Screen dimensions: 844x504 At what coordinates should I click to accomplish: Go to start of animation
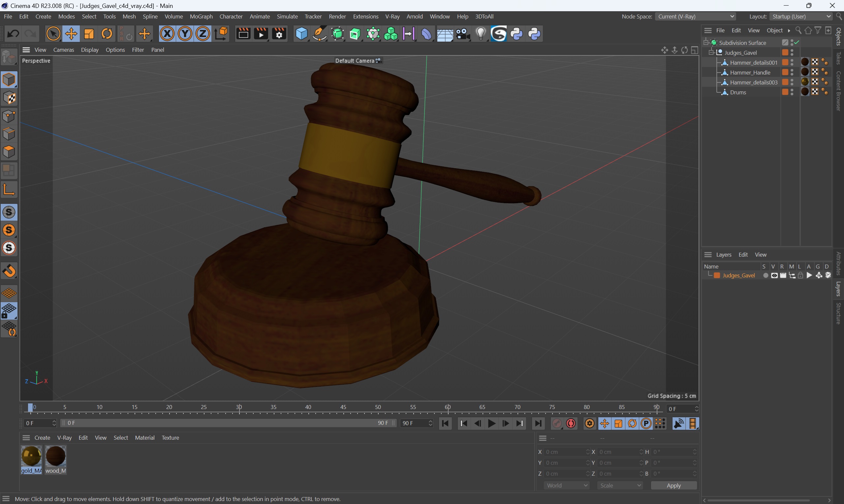tap(445, 423)
